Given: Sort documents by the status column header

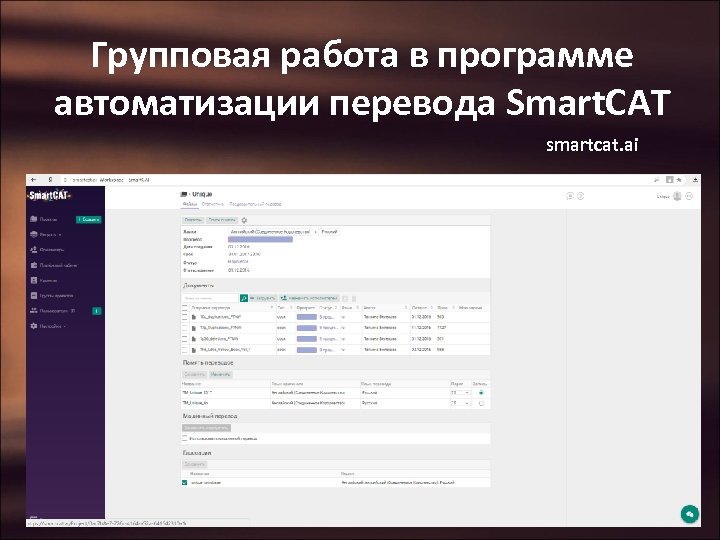Looking at the screenshot, I should click(x=328, y=308).
